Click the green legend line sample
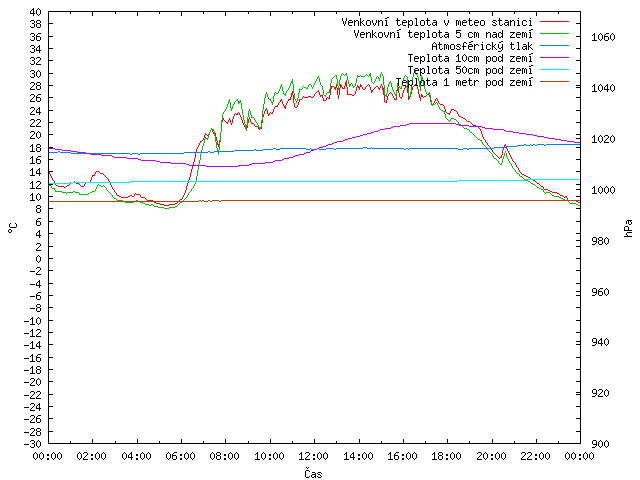 (554, 34)
